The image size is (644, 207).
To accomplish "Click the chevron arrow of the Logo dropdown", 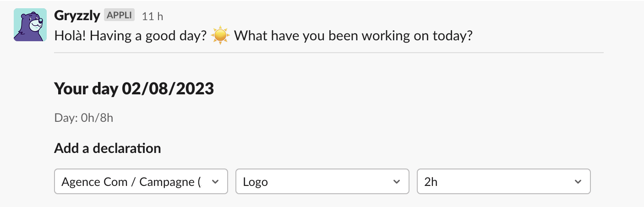I will [397, 182].
